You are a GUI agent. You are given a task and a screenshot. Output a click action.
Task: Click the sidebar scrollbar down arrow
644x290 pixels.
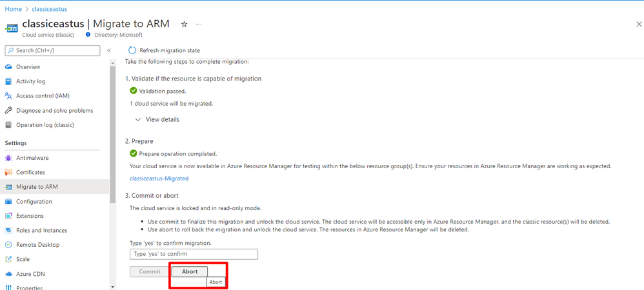point(113,286)
